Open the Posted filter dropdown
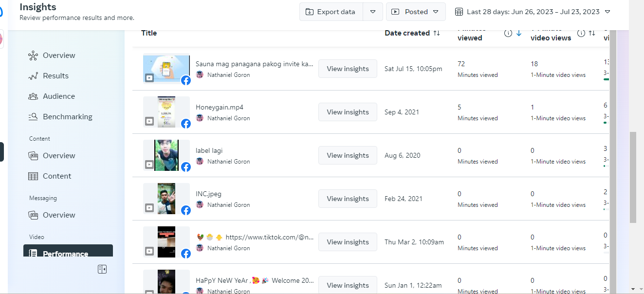Image resolution: width=644 pixels, height=294 pixels. click(x=416, y=12)
